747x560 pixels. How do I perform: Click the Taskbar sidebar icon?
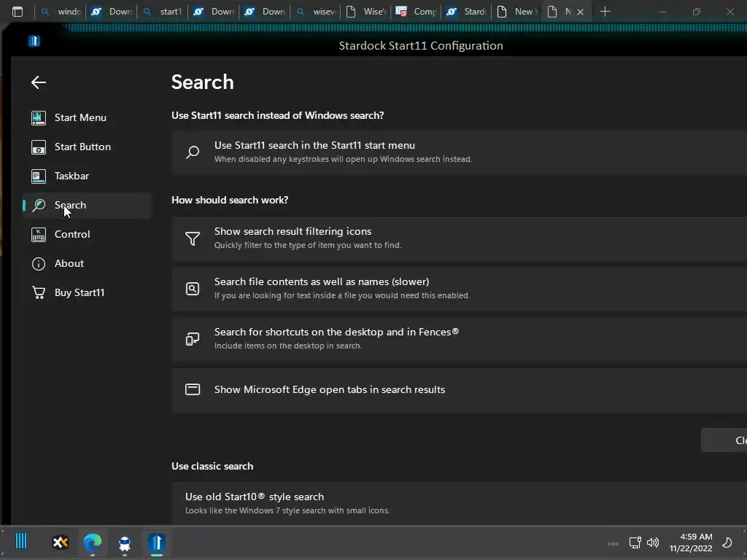[x=39, y=176]
